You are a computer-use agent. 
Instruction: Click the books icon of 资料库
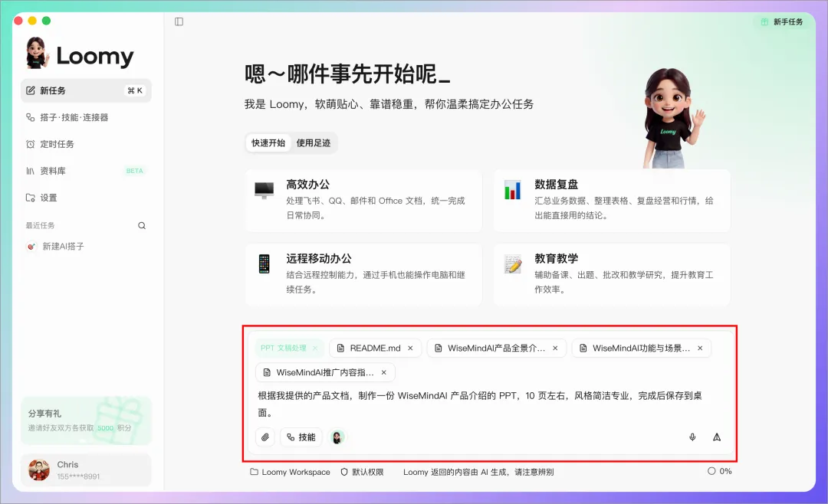31,171
